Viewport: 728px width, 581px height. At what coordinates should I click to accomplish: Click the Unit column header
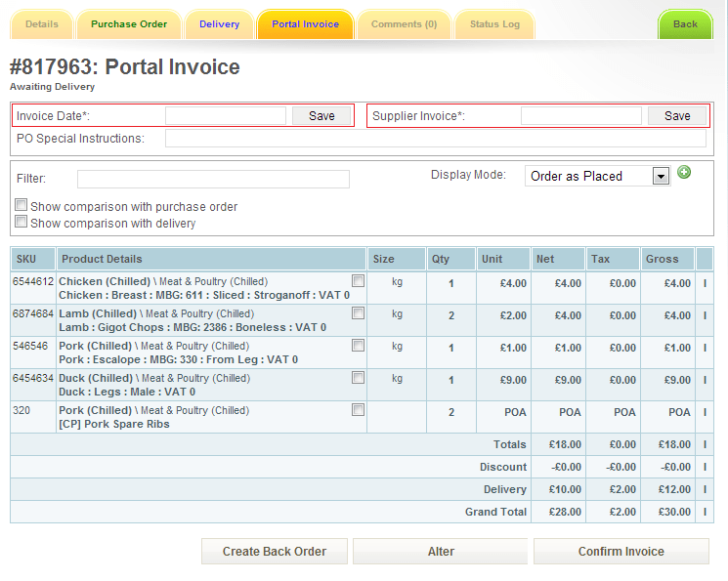[x=503, y=259]
